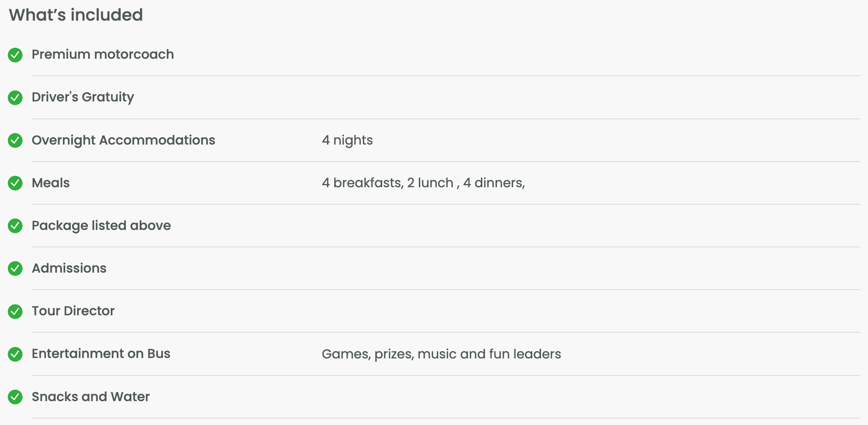Select the Driver's Gratuity label
This screenshot has width=868, height=425.
coord(83,97)
